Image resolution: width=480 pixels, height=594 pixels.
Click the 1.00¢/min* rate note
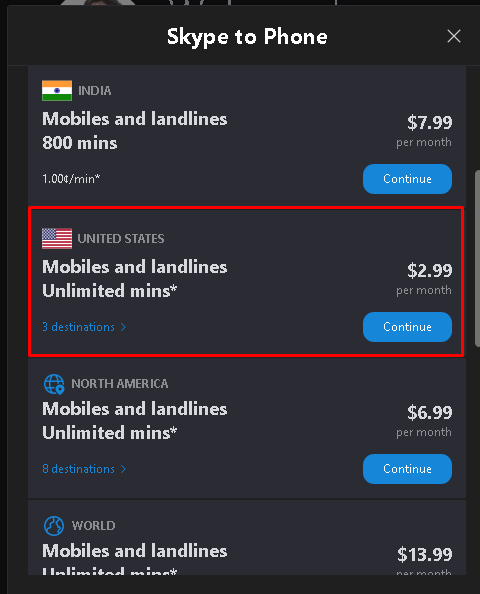tap(71, 179)
